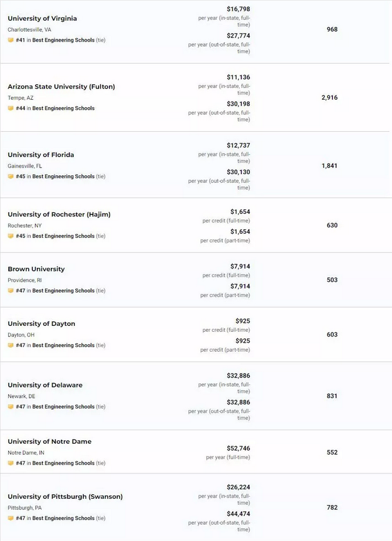
Task: Open Arizona State University (Fulton) link
Action: tap(62, 87)
